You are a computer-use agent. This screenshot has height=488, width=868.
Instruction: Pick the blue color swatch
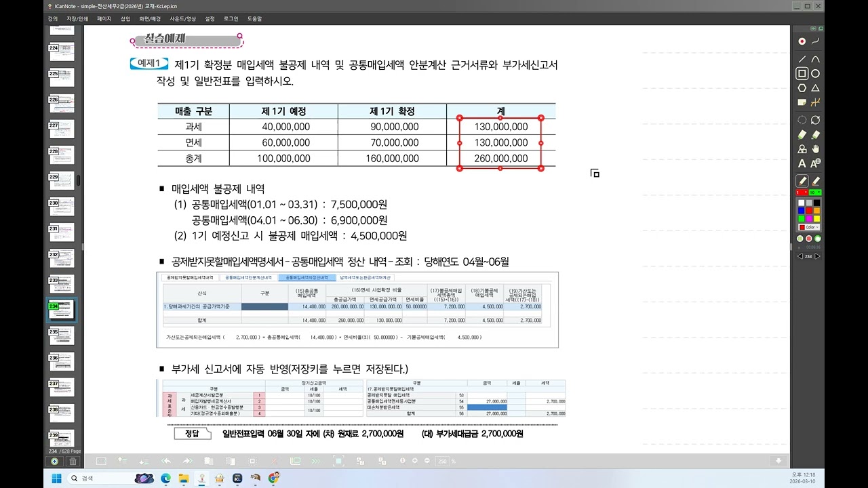pyautogui.click(x=801, y=211)
